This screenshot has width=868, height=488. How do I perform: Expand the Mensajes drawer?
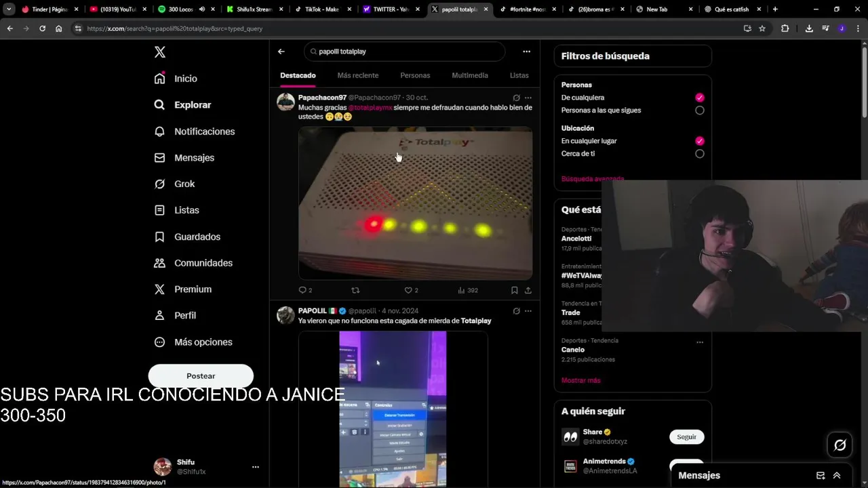pyautogui.click(x=837, y=476)
